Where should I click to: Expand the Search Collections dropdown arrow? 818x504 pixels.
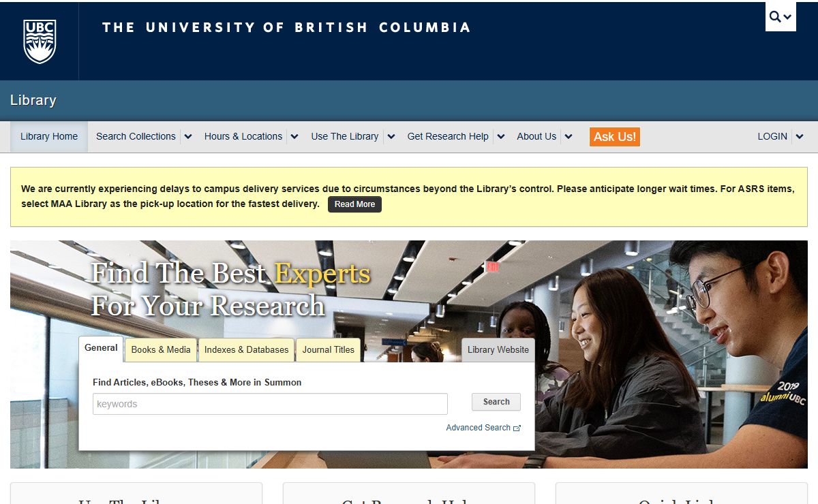188,137
